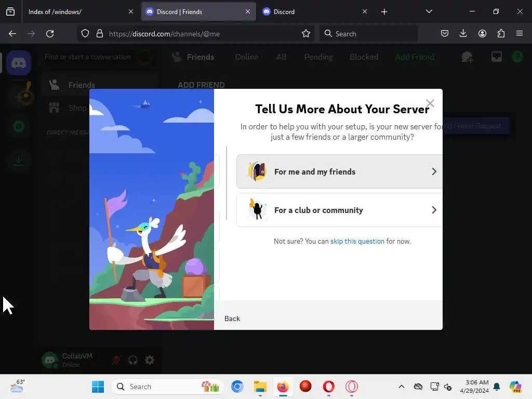Open the Discord Inbox icon
Viewport: 532px width, 399px height.
[496, 57]
